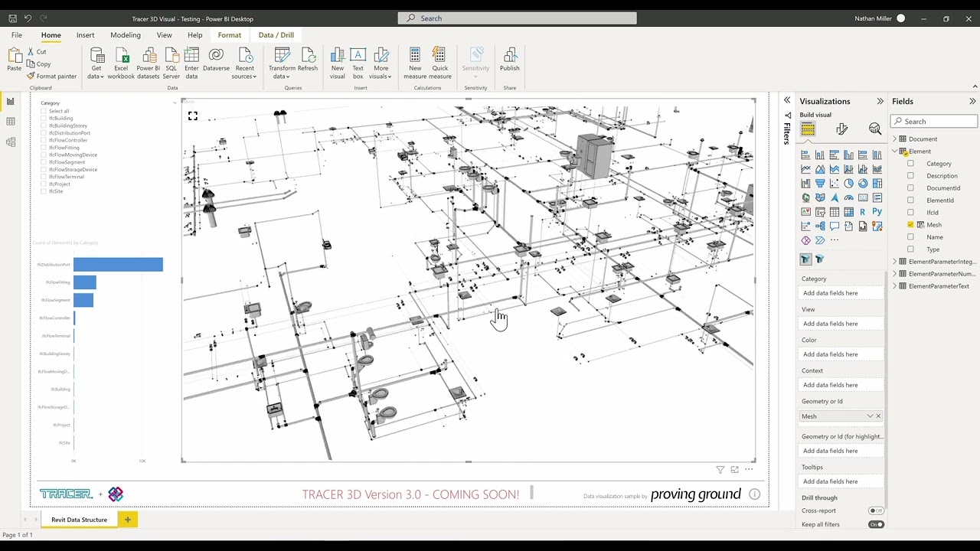Open the Format visual pane icon
The width and height of the screenshot is (980, 551).
(841, 129)
